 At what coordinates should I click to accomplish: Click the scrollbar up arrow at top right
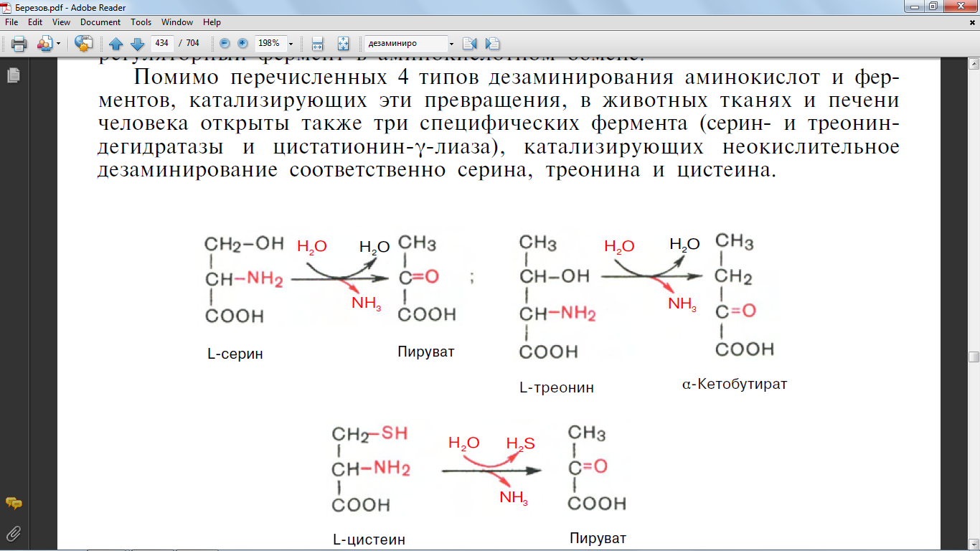(x=974, y=64)
